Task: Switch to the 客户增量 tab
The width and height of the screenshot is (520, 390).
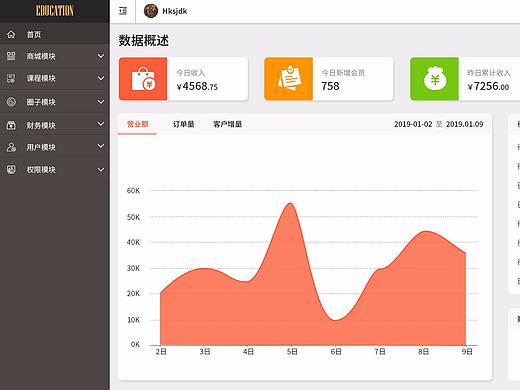Action: pos(228,124)
